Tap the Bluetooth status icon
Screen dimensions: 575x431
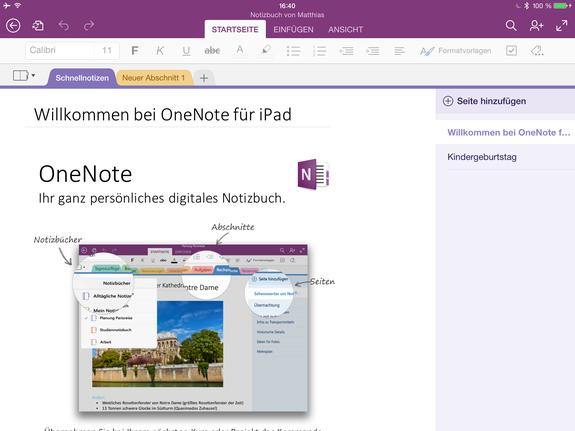(x=527, y=6)
